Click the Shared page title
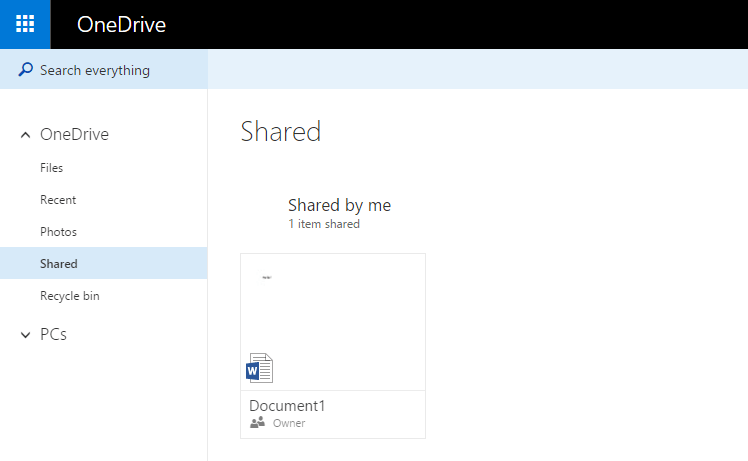The height and width of the screenshot is (461, 748). point(280,131)
